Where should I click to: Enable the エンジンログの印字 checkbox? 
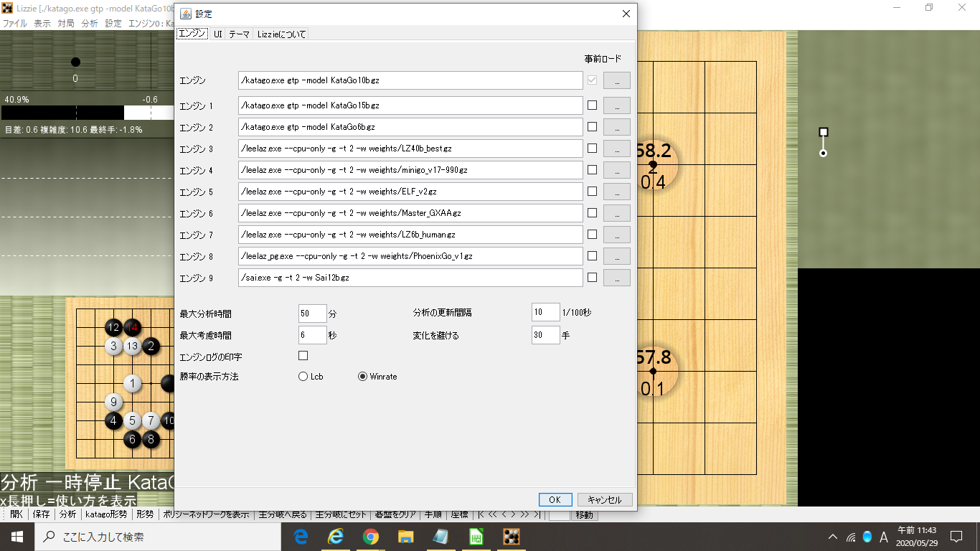point(303,356)
